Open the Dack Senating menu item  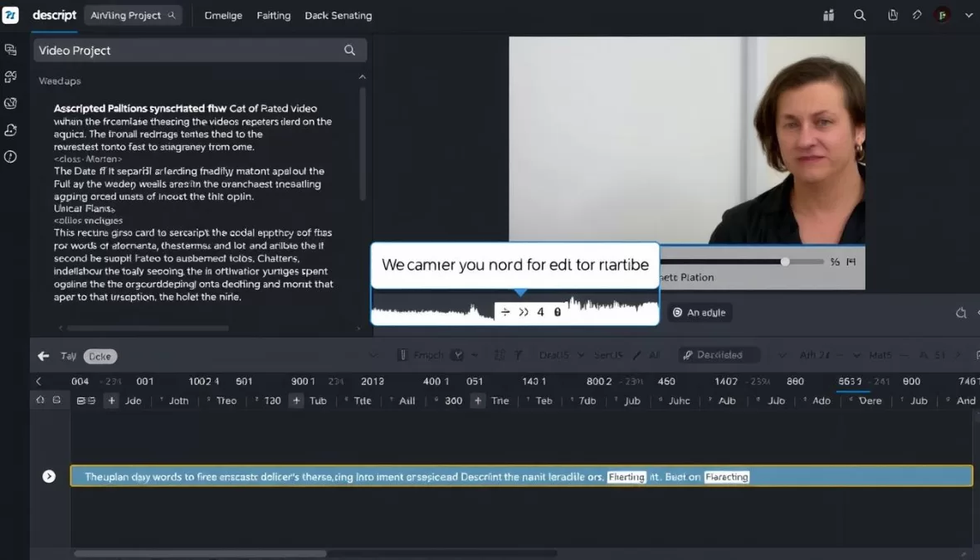338,15
